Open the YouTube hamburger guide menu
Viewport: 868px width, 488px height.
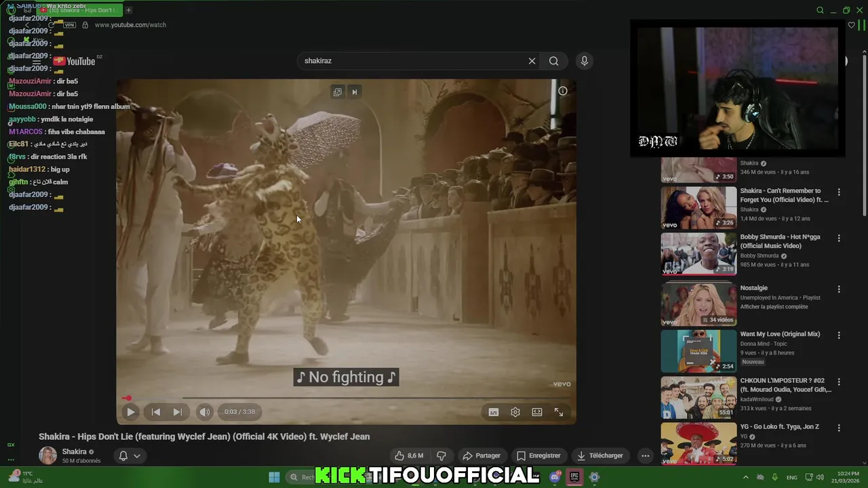(x=37, y=61)
